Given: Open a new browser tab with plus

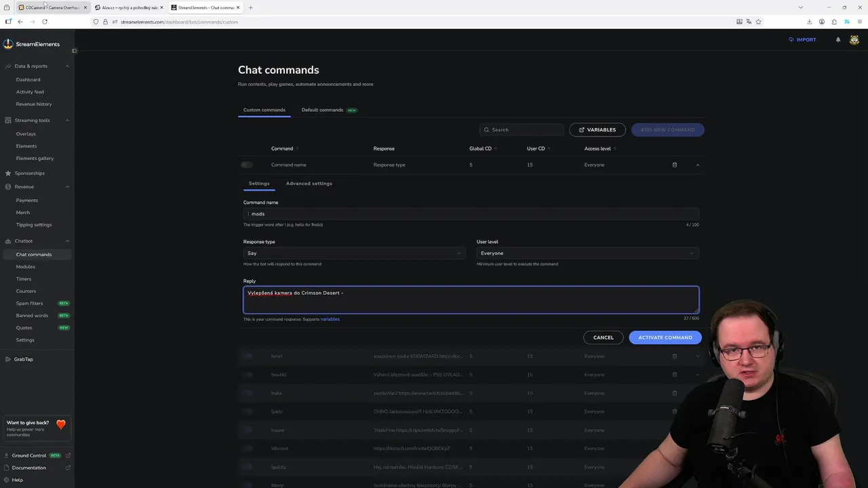Looking at the screenshot, I should pyautogui.click(x=251, y=7).
